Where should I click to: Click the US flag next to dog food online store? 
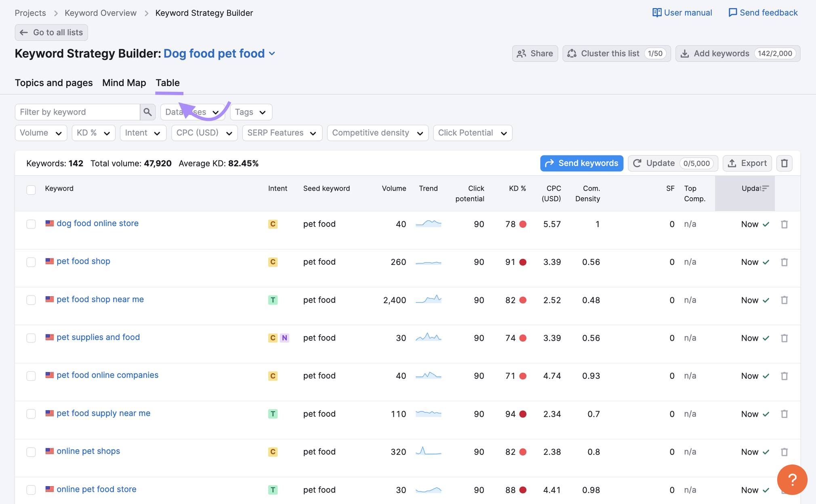pyautogui.click(x=50, y=223)
